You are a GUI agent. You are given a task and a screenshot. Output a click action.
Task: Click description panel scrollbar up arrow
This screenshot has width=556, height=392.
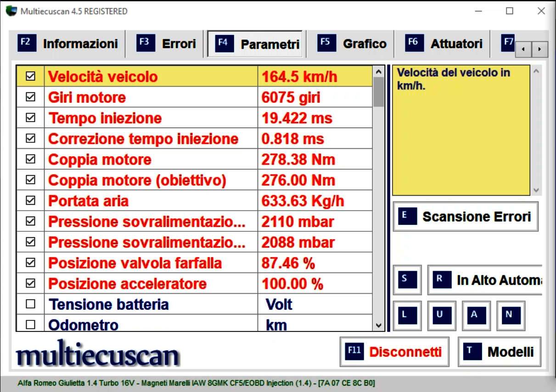point(536,71)
